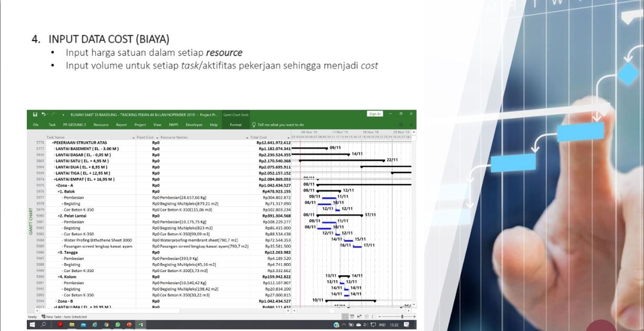Click the Save icon in the title bar
The width and height of the screenshot is (644, 331).
35,114
